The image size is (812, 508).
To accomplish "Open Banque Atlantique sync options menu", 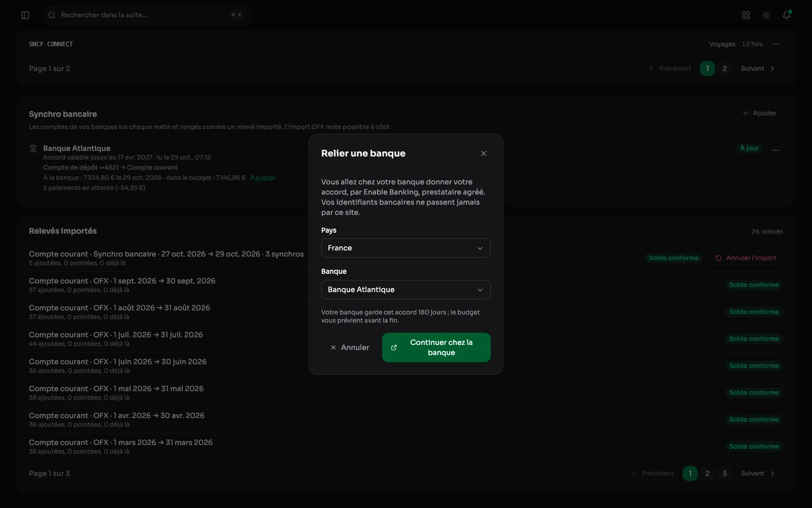I will [776, 150].
